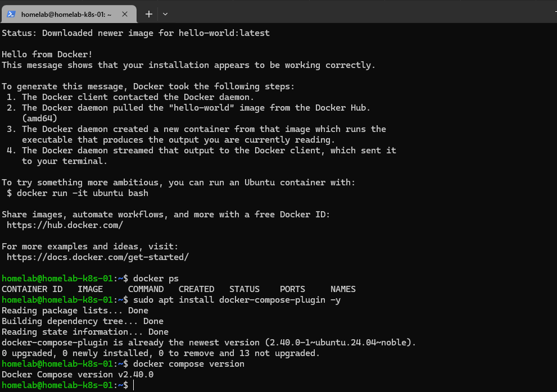Select the homelab@homelab-k8s-01 tab
This screenshot has height=392, width=557.
pyautogui.click(x=69, y=14)
